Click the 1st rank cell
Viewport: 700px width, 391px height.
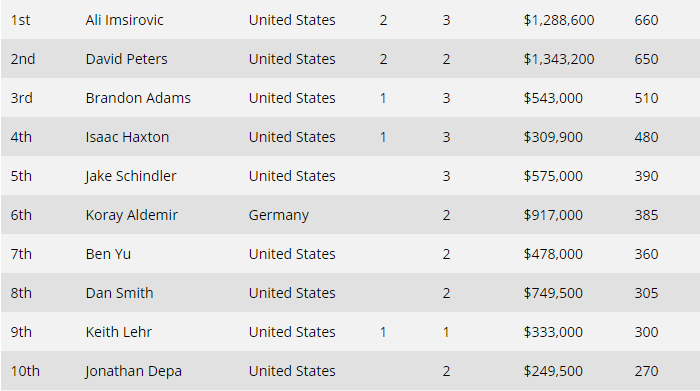[21, 20]
